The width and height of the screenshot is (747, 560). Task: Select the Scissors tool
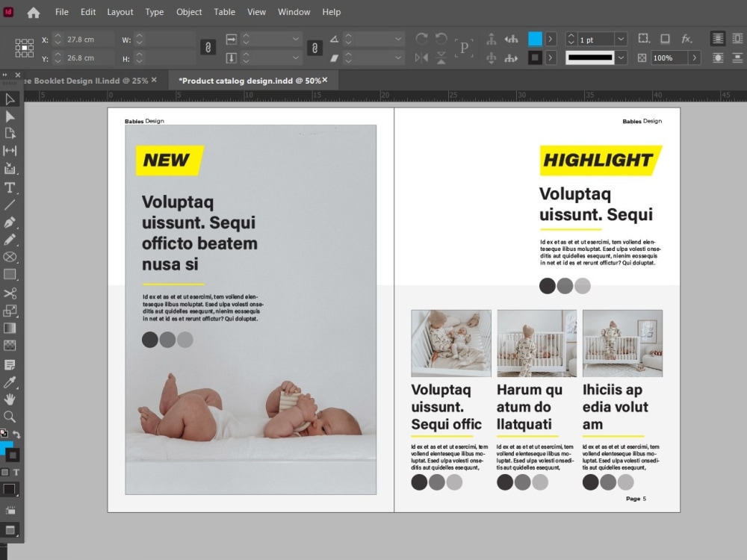10,293
